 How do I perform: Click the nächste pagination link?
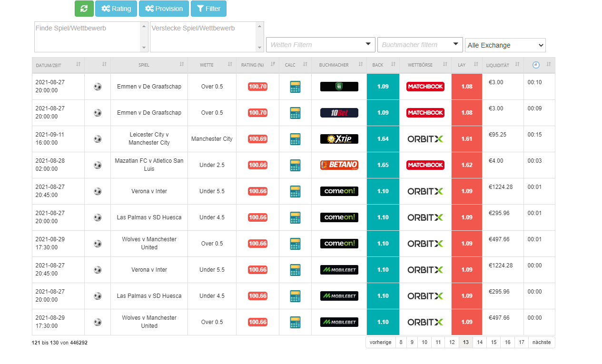point(542,342)
